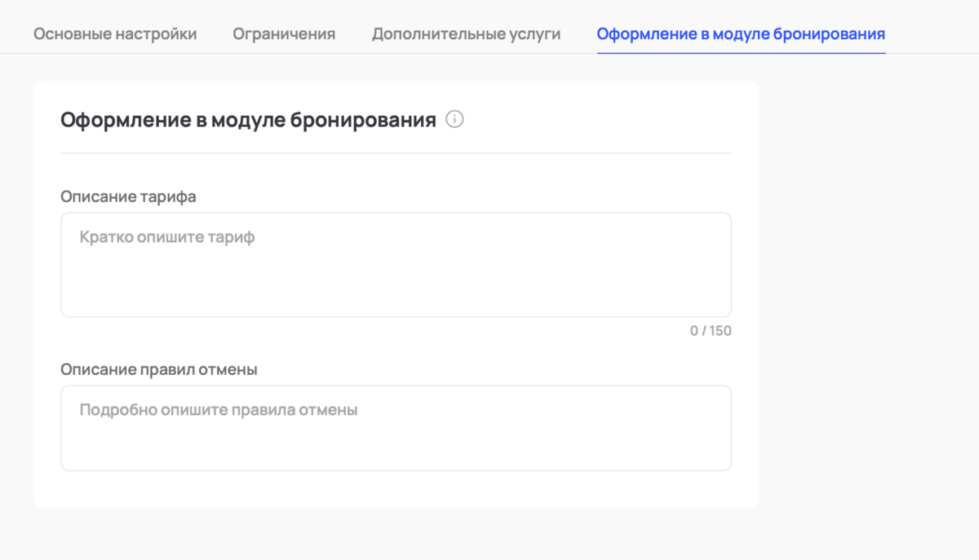Open the Ограничения tab

(x=283, y=34)
